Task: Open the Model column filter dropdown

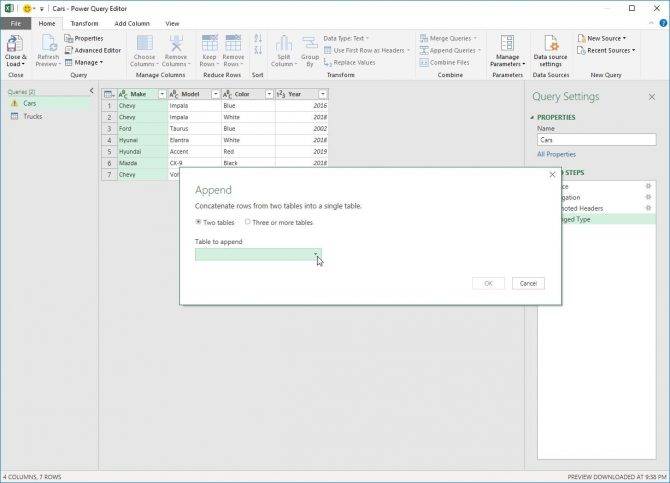Action: (216, 94)
